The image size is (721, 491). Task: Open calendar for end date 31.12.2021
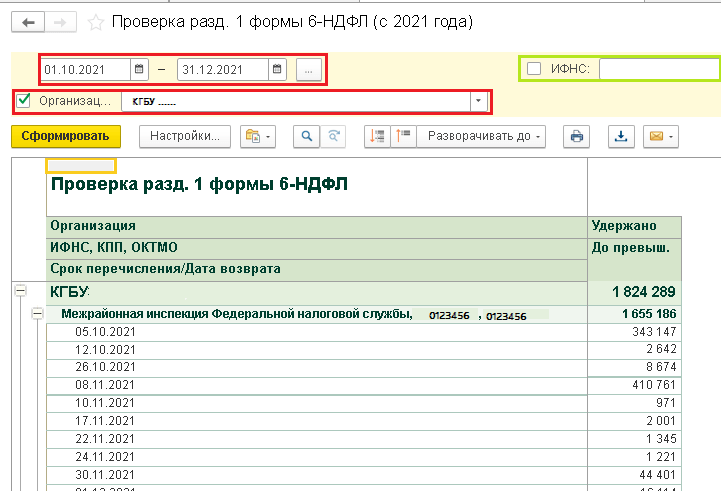click(x=278, y=69)
